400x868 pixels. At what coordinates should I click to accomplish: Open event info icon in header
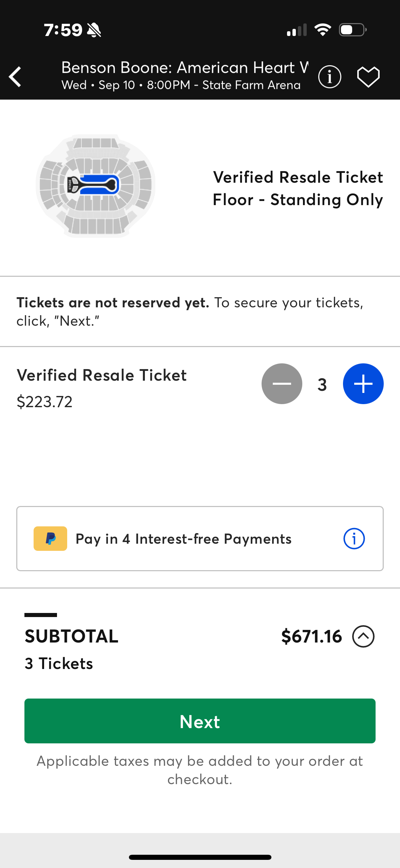click(x=329, y=77)
